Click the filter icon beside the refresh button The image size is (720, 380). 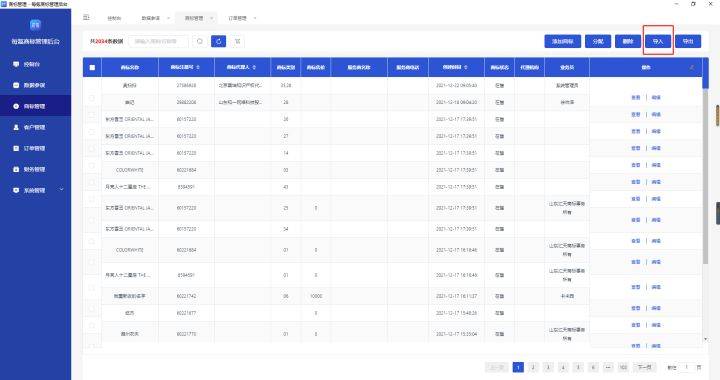(237, 41)
